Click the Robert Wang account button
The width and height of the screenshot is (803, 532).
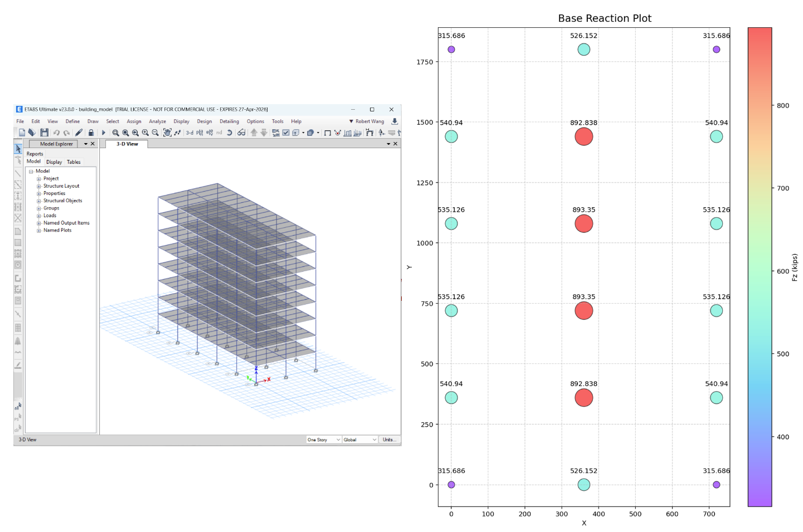tap(367, 121)
